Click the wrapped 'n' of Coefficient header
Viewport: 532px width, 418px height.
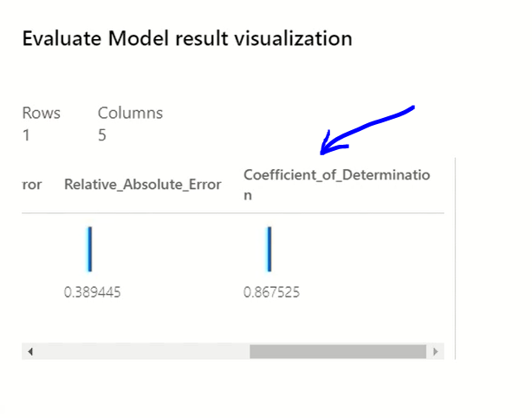coord(248,196)
